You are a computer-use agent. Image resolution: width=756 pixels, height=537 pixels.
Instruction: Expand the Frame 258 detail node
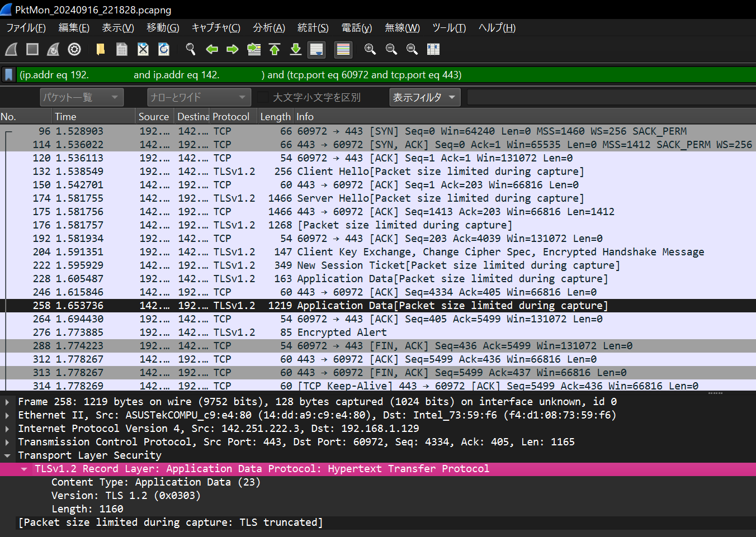tap(7, 402)
